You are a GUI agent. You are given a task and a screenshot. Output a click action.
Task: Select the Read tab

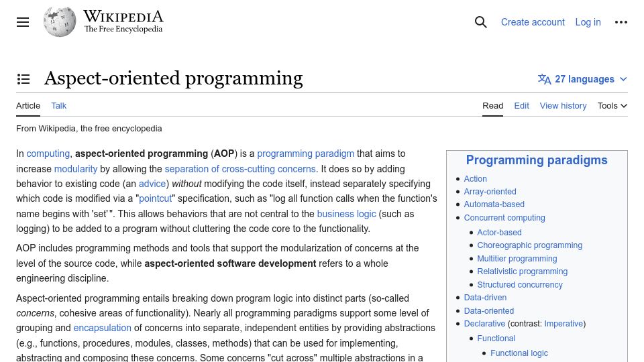(x=492, y=105)
